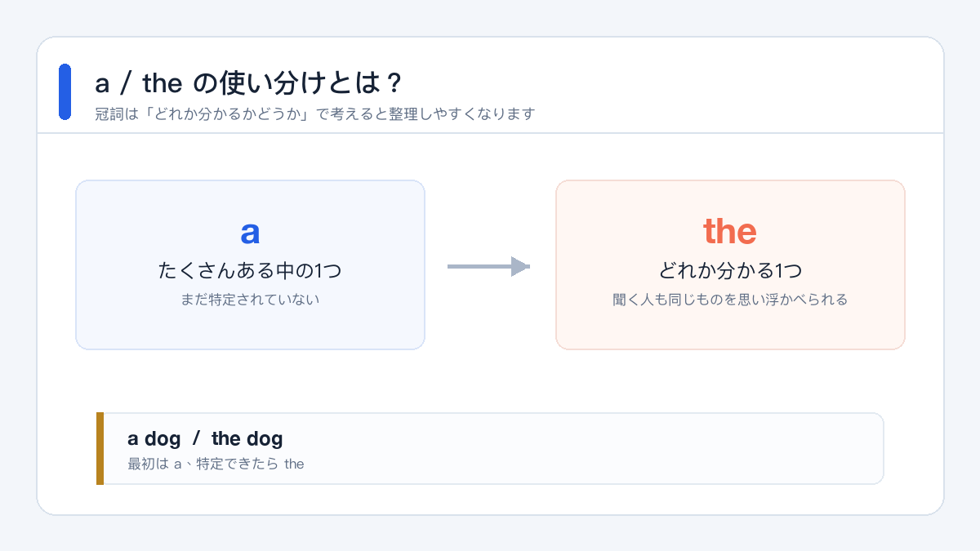This screenshot has width=980, height=551.
Task: Click the blue accent bar beside the title
Action: pyautogui.click(x=65, y=91)
